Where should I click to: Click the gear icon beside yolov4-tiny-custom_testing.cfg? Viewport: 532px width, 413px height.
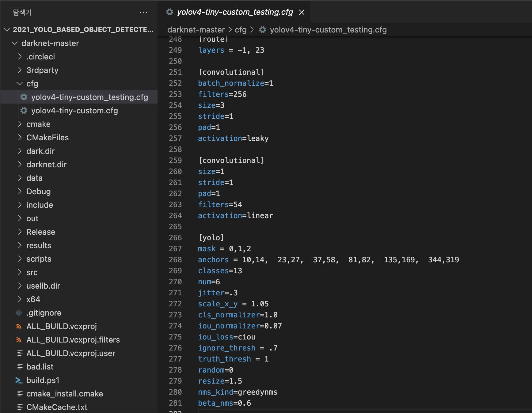click(x=24, y=97)
